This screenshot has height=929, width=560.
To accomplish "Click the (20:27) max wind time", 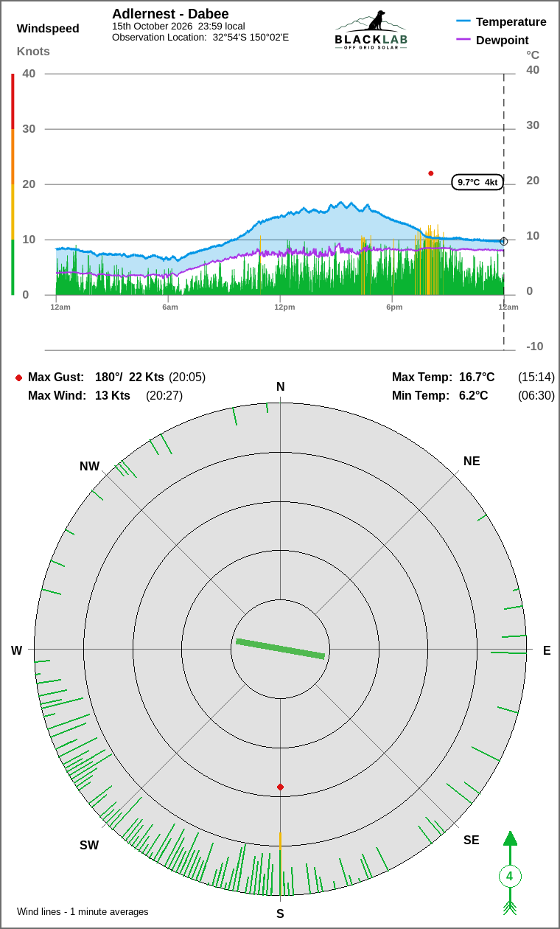I will 164,396.
